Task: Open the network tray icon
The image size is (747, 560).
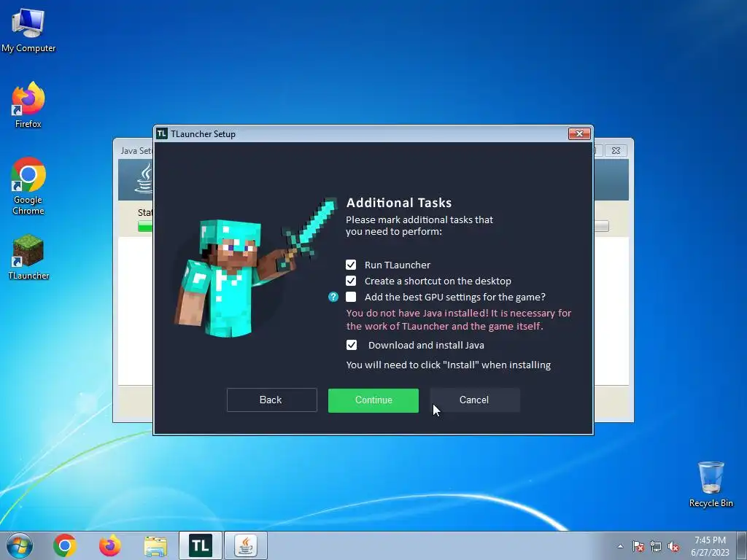Action: click(656, 546)
